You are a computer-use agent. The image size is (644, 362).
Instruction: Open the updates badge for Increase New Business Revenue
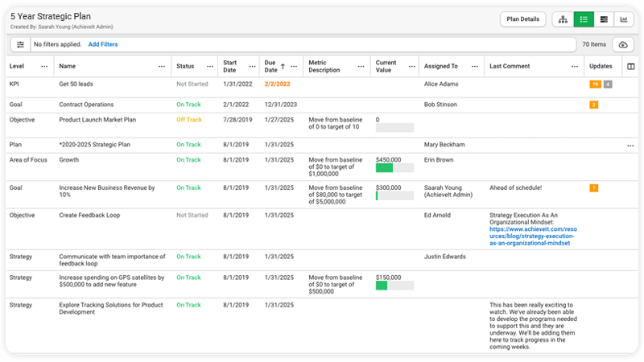(593, 188)
